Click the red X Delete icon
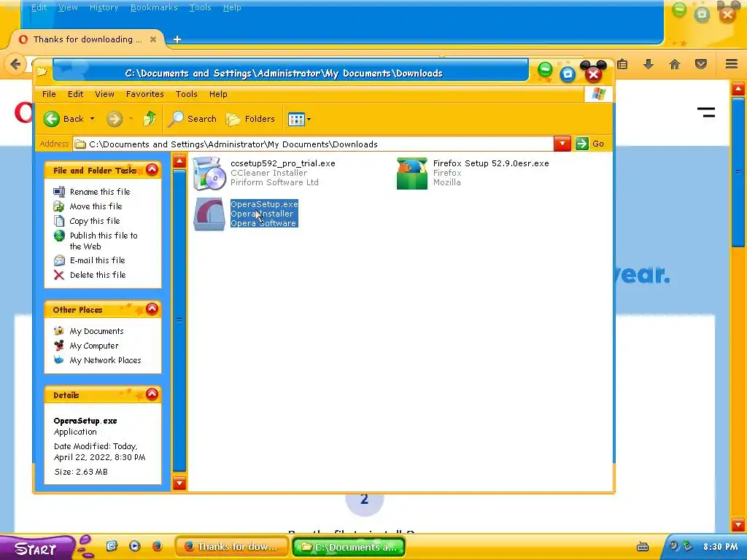This screenshot has height=560, width=747. [x=59, y=275]
